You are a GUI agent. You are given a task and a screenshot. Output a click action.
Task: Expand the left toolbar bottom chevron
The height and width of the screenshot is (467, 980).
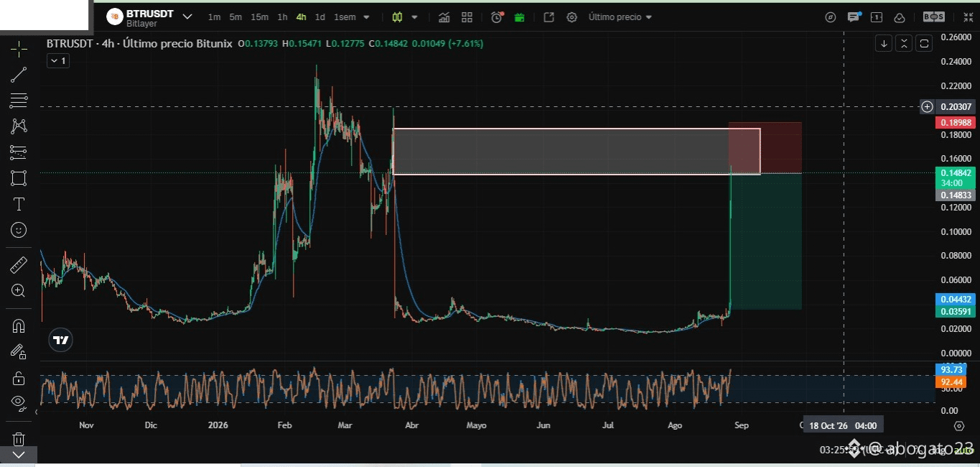click(19, 455)
